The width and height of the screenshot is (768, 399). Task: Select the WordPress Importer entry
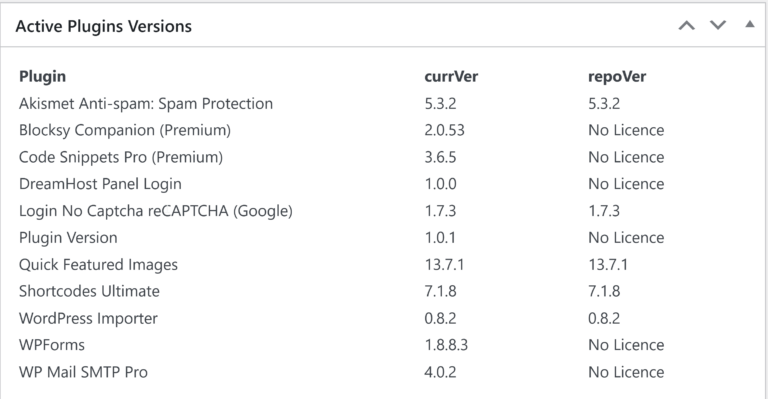point(88,319)
